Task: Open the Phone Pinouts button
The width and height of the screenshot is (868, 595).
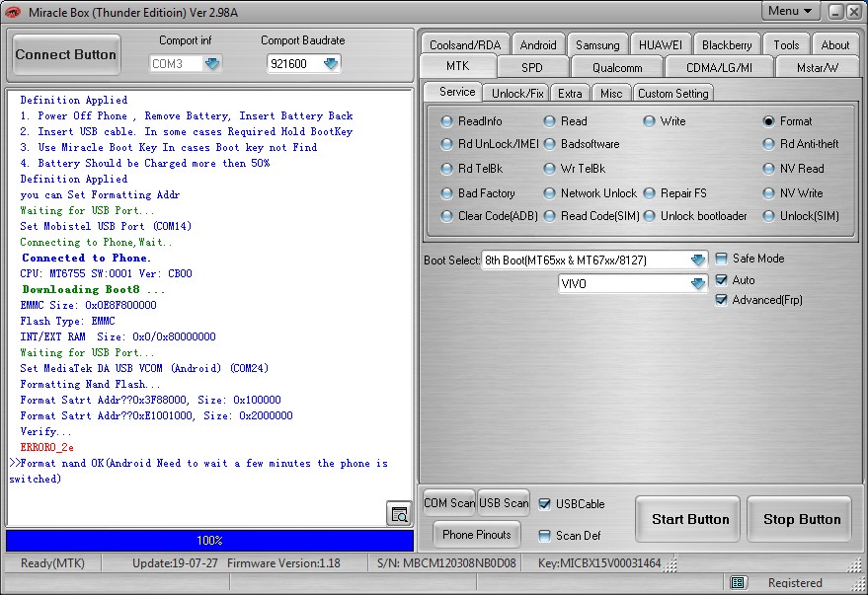Action: click(x=477, y=534)
